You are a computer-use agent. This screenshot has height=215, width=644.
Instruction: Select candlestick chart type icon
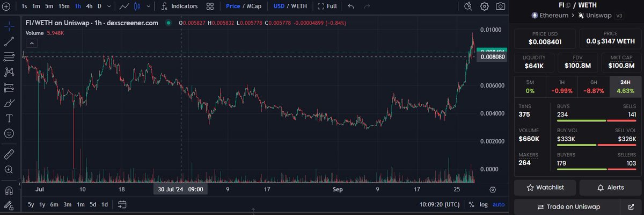click(137, 6)
